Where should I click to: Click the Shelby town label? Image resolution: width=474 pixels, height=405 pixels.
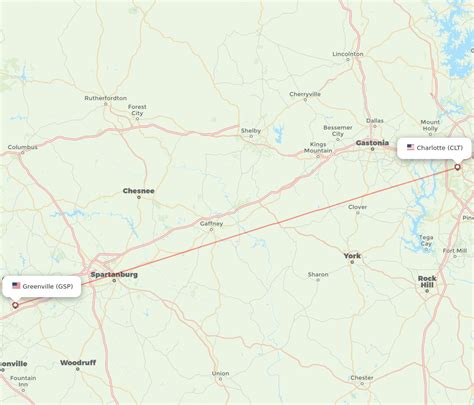(x=251, y=131)
